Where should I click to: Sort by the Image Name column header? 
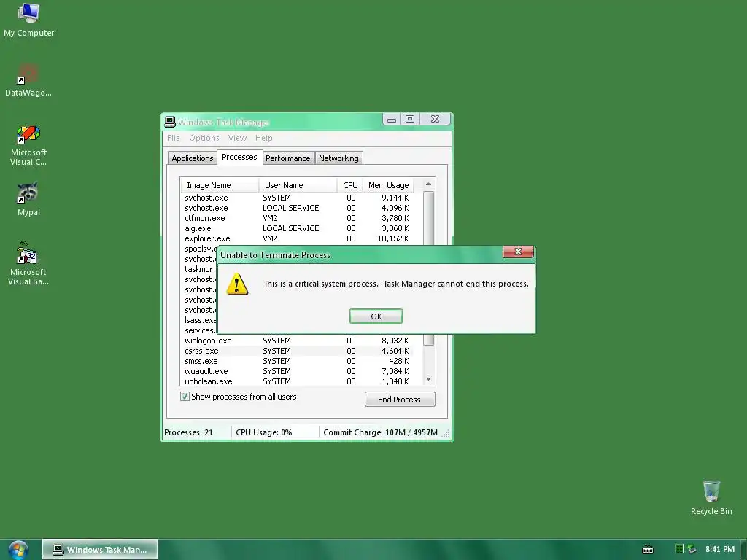220,185
